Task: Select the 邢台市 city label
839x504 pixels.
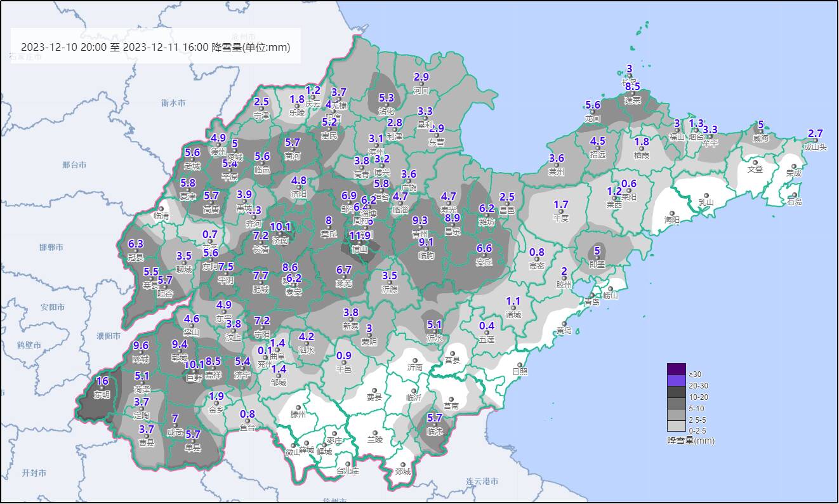Action: pos(74,165)
